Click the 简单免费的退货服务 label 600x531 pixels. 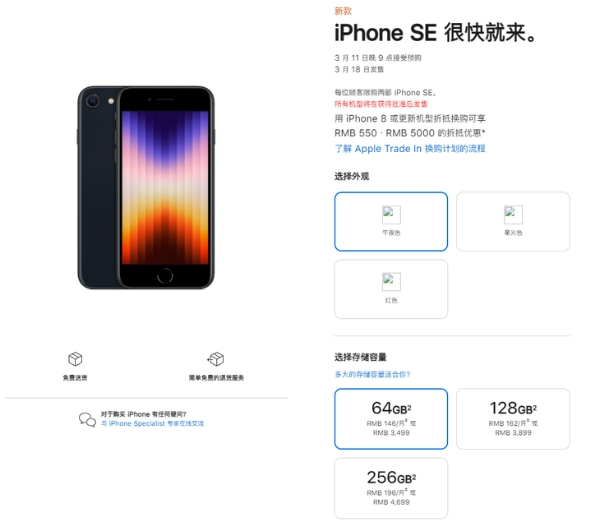tap(216, 378)
